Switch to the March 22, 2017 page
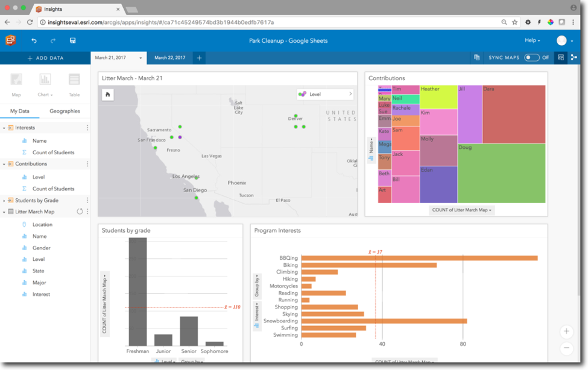588x370 pixels. pyautogui.click(x=170, y=58)
